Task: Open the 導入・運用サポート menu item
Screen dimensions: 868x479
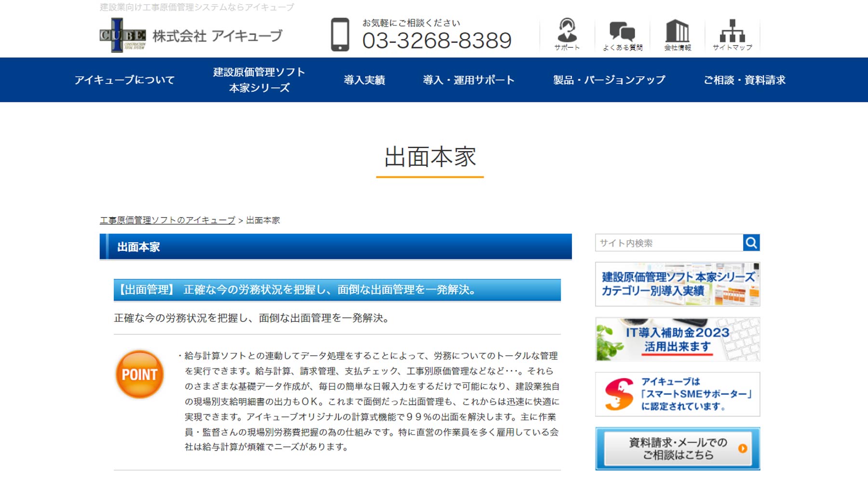Action: 469,80
